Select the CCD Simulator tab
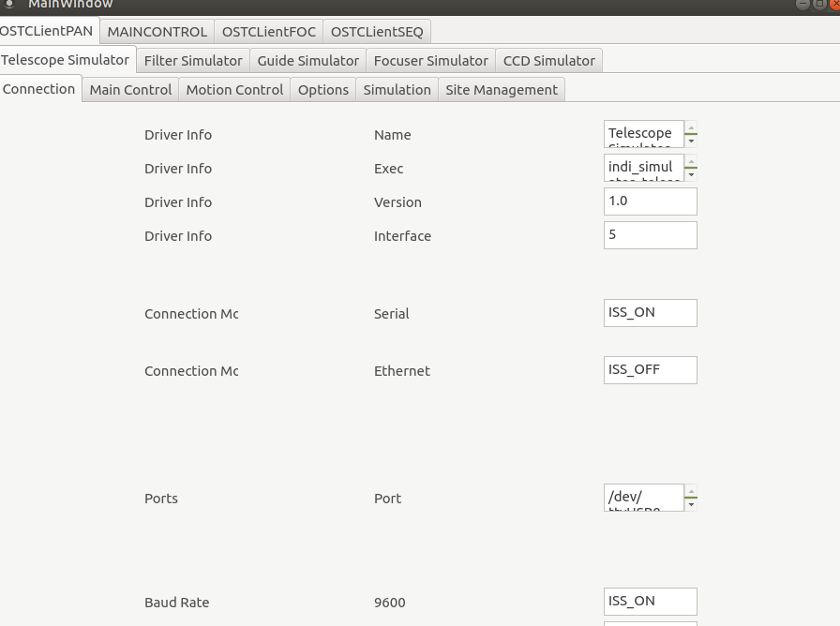The height and width of the screenshot is (626, 840). click(548, 60)
